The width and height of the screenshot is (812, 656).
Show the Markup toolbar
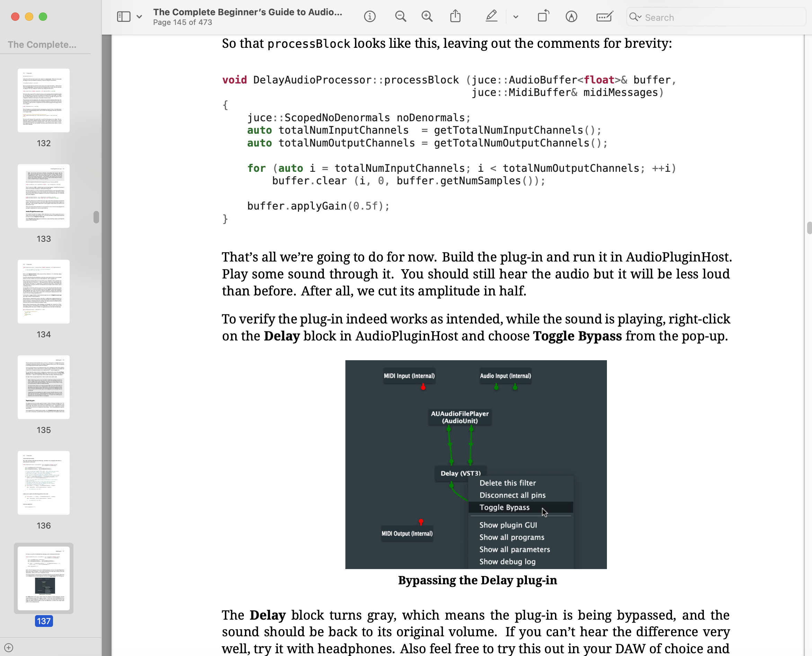point(571,17)
